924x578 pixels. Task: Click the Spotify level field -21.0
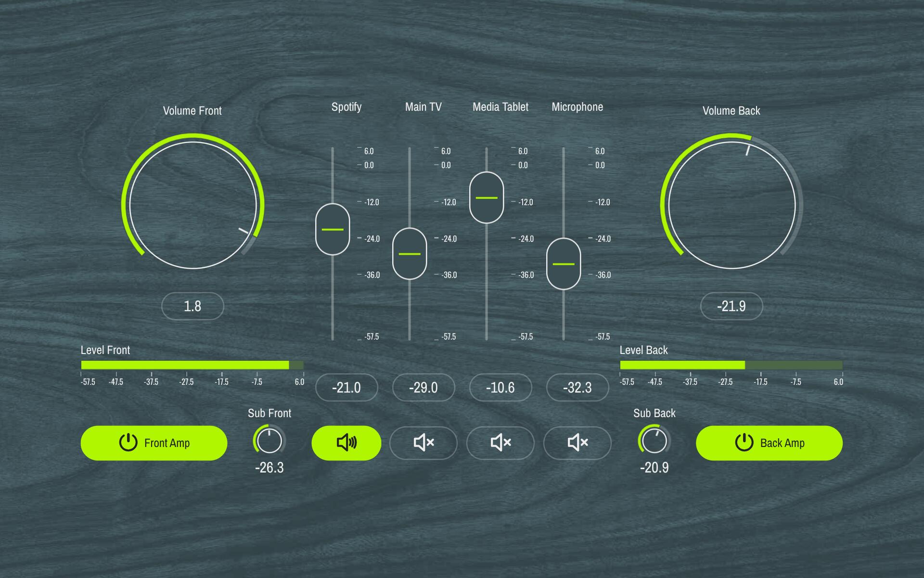click(346, 387)
